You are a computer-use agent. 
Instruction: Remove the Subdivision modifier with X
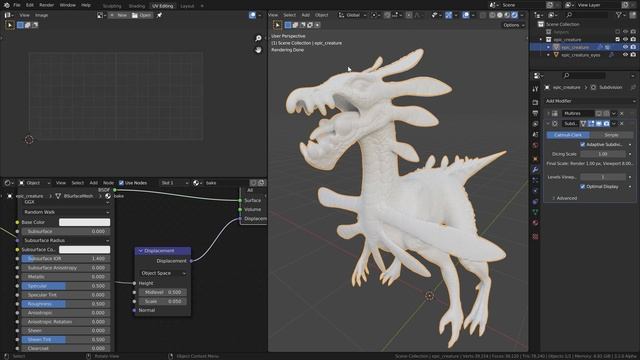[622, 124]
